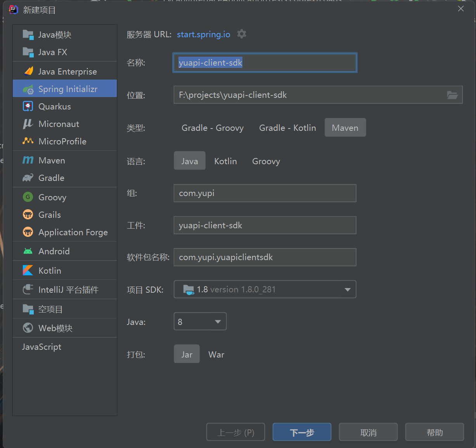This screenshot has width=476, height=448.
Task: Select Maven label in the sidebar
Action: click(52, 160)
